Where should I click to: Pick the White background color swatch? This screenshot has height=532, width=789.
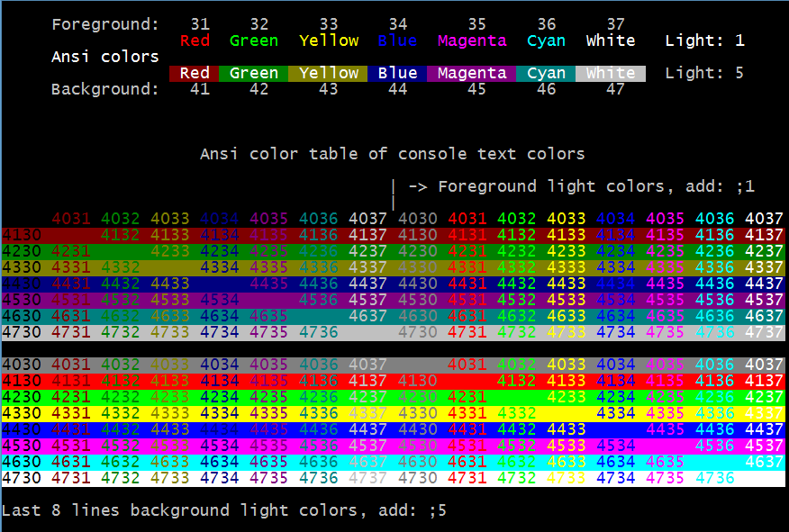[611, 74]
